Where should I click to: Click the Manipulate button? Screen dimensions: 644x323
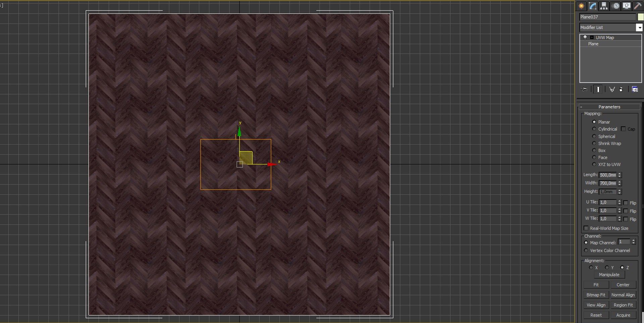coord(609,275)
